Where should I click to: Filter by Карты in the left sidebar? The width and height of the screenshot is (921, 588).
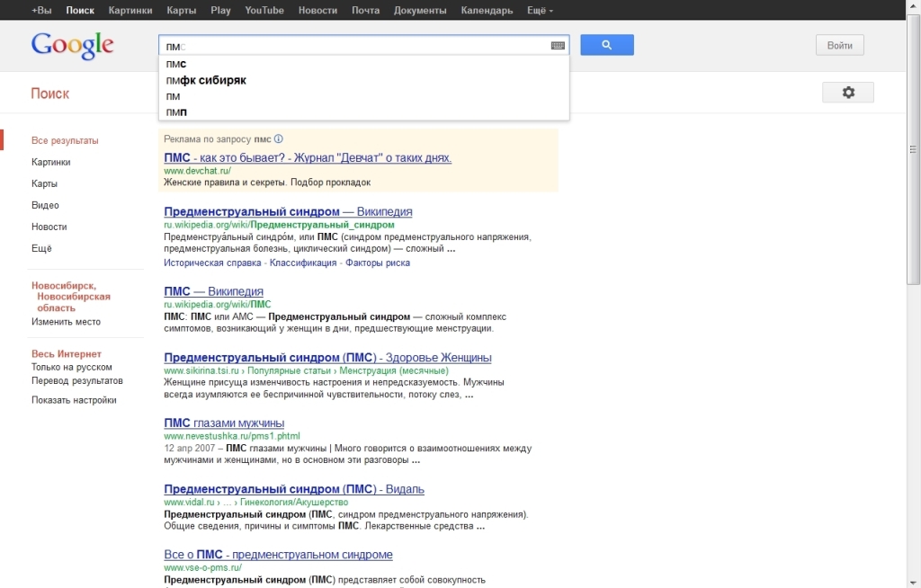tap(45, 183)
